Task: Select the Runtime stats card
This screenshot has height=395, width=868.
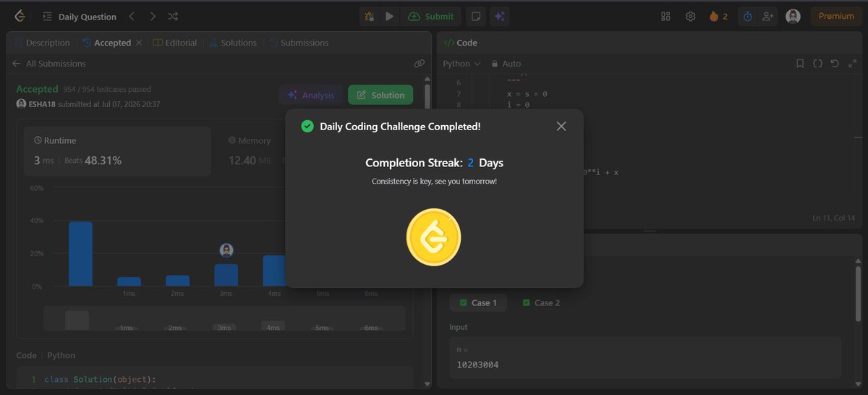Action: 117,151
